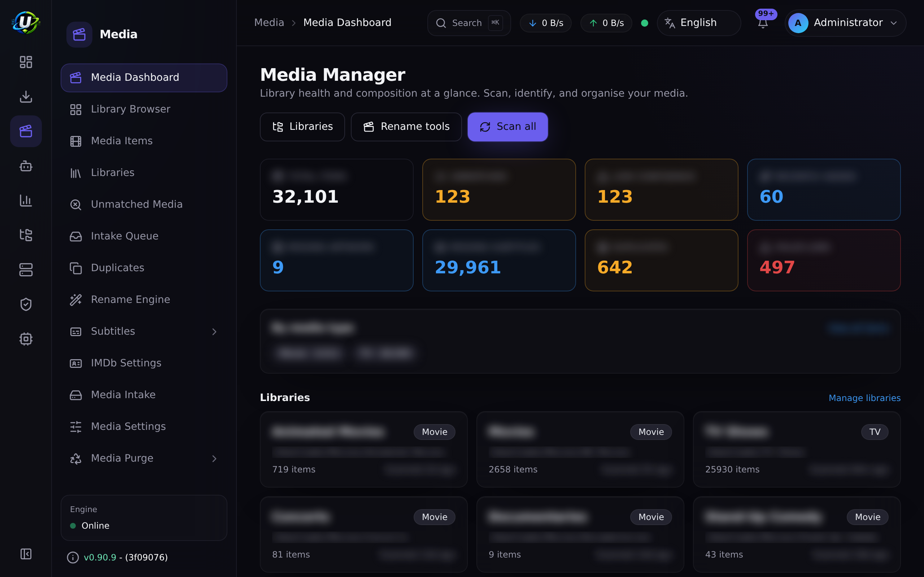
Task: Click the security shield icon in rail
Action: [x=26, y=304]
